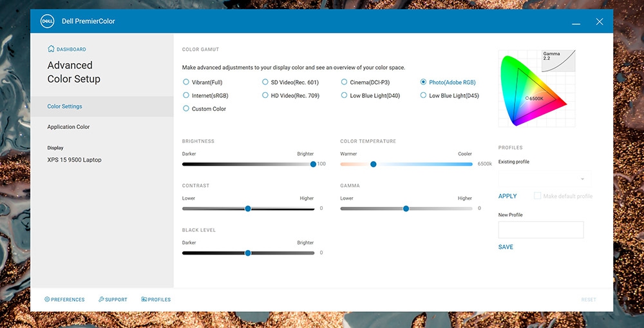Image resolution: width=644 pixels, height=328 pixels.
Task: Select SD Video(Rec. 601) gamut
Action: (265, 82)
